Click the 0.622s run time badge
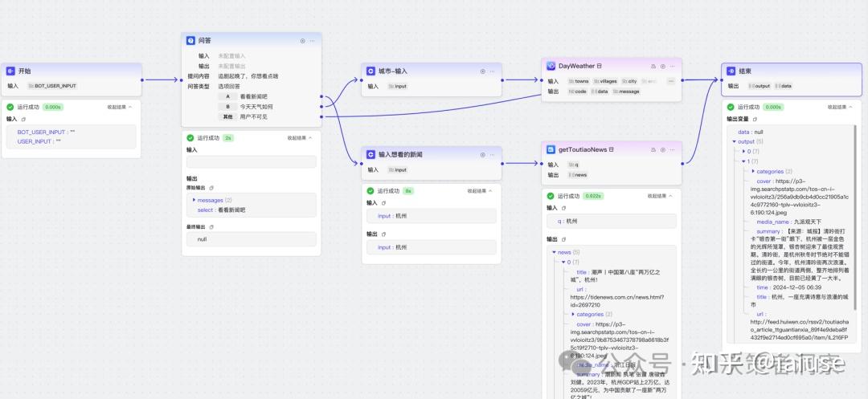This screenshot has width=868, height=399. pyautogui.click(x=593, y=196)
